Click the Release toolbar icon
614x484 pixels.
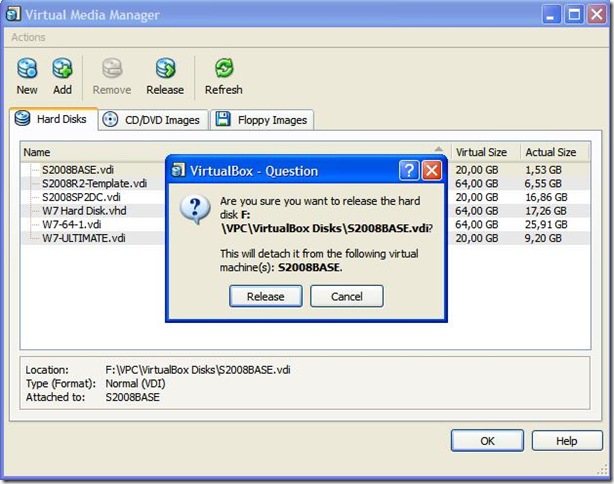click(165, 68)
